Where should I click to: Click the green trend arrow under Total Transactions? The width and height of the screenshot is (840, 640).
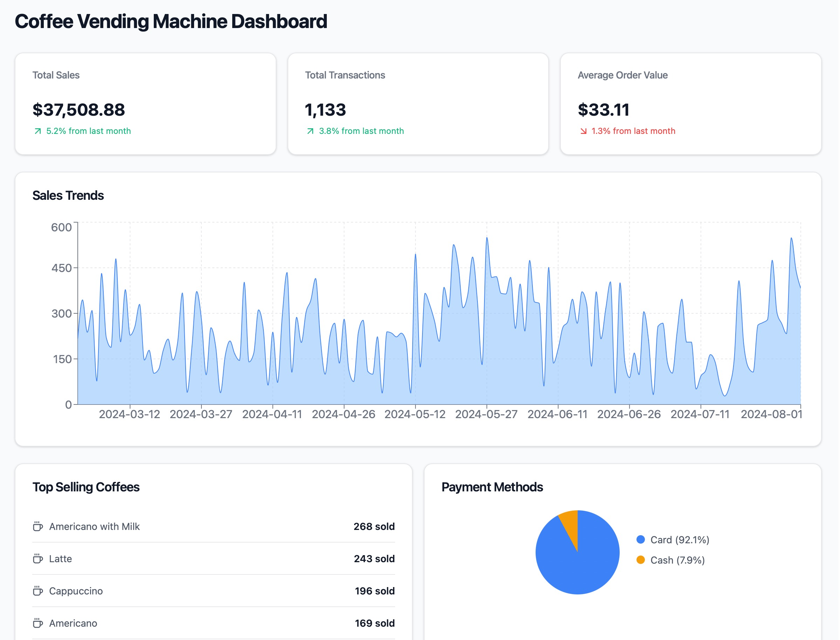point(310,131)
